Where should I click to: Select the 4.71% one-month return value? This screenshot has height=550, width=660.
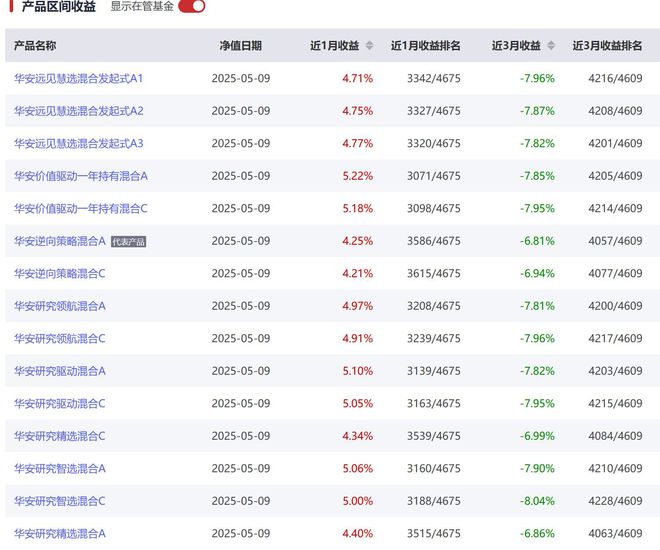[x=358, y=78]
